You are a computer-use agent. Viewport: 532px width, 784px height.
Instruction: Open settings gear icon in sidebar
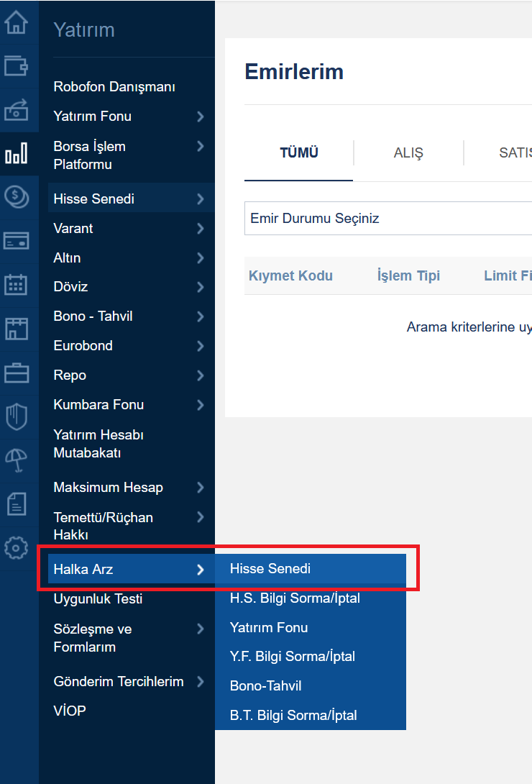point(16,548)
